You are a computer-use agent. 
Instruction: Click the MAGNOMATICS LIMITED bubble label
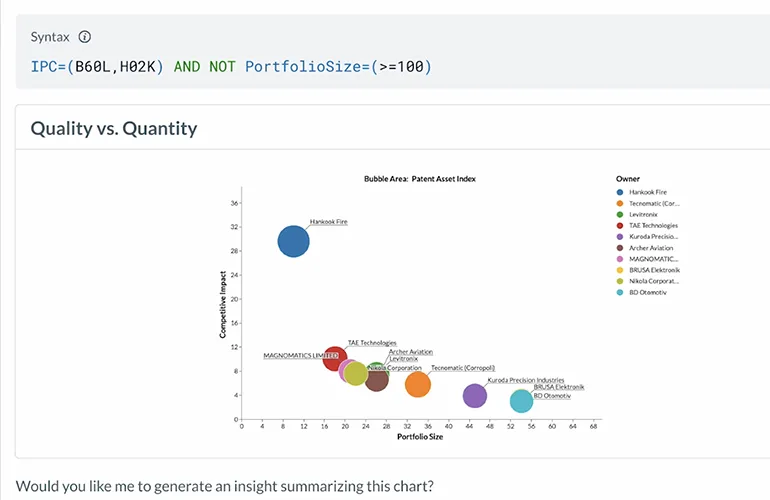300,355
